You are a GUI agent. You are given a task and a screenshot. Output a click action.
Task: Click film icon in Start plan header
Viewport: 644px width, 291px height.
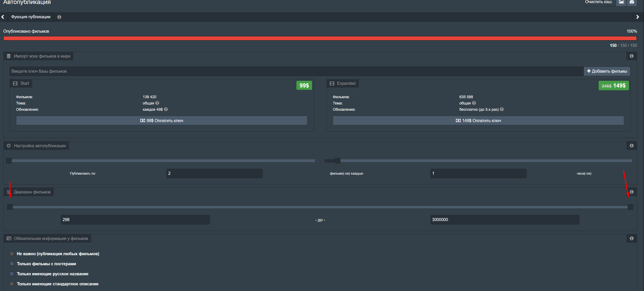15,83
